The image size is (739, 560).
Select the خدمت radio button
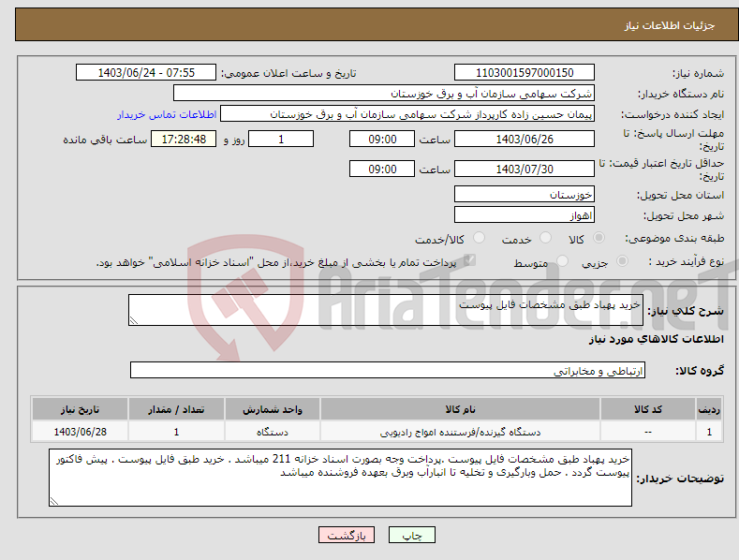(x=545, y=238)
